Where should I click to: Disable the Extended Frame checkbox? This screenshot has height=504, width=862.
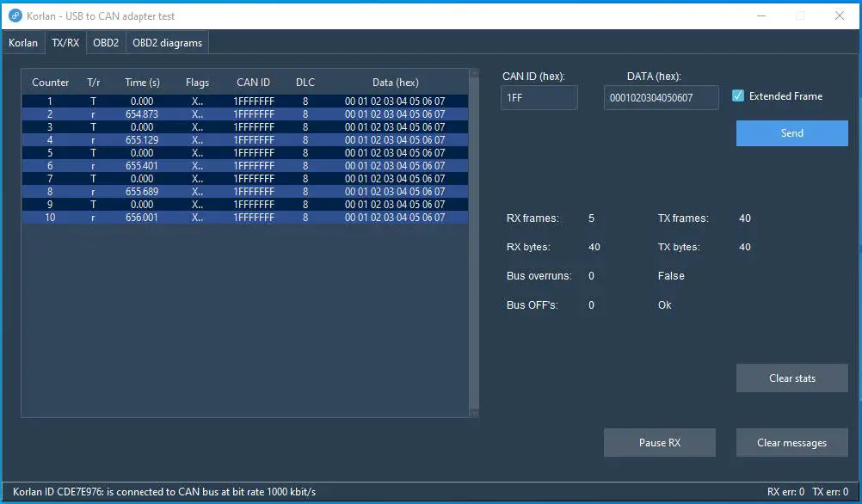point(738,95)
